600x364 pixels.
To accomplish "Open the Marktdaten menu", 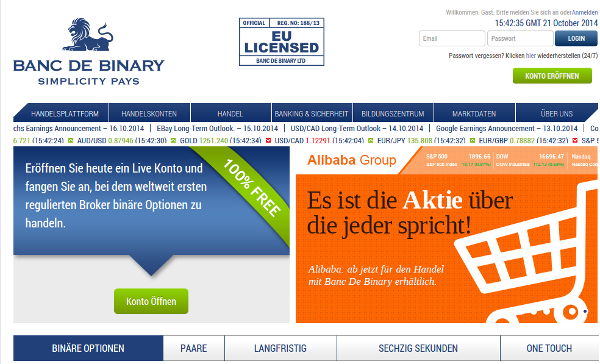I will pos(474,114).
